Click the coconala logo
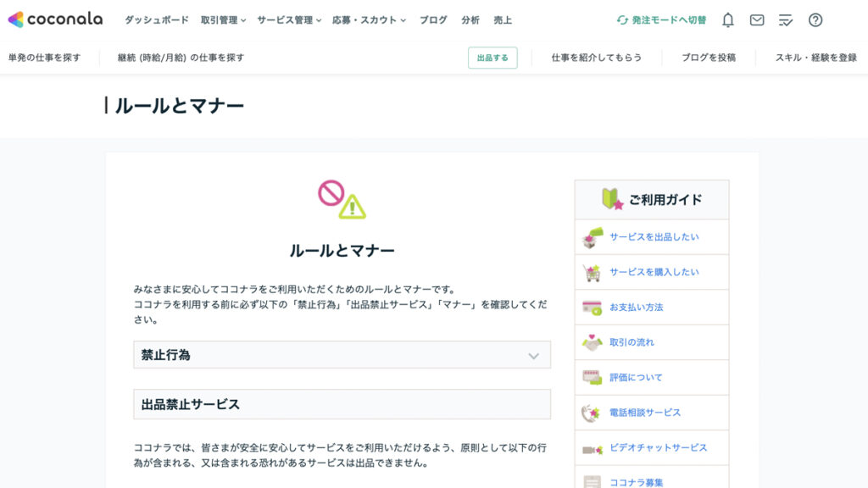This screenshot has width=868, height=488. click(x=55, y=19)
